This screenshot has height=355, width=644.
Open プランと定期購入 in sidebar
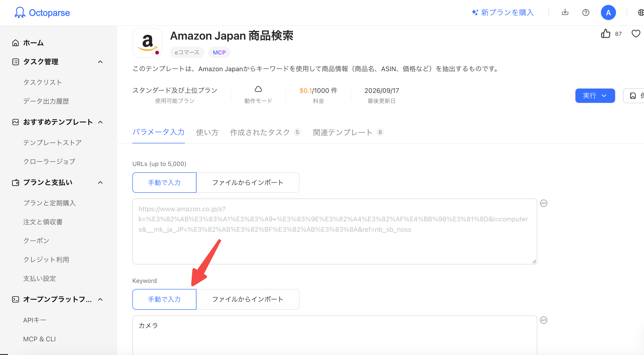coord(49,203)
